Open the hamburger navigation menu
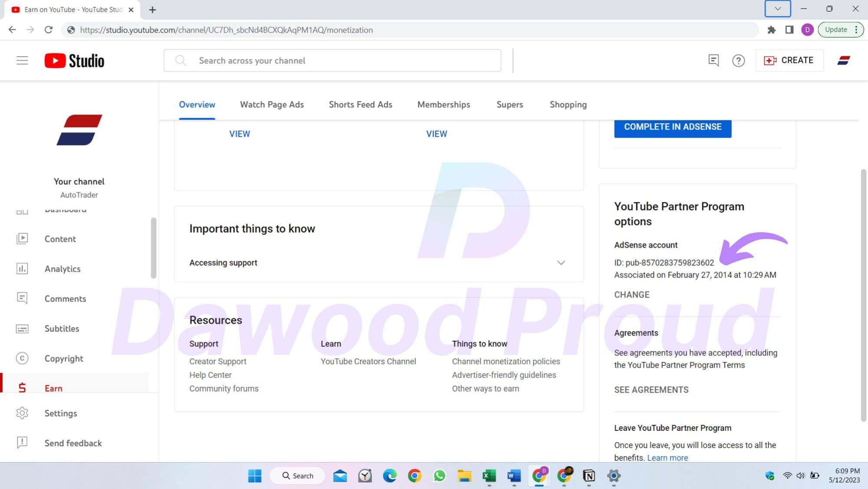Screen dimensions: 868x489 click(x=22, y=60)
